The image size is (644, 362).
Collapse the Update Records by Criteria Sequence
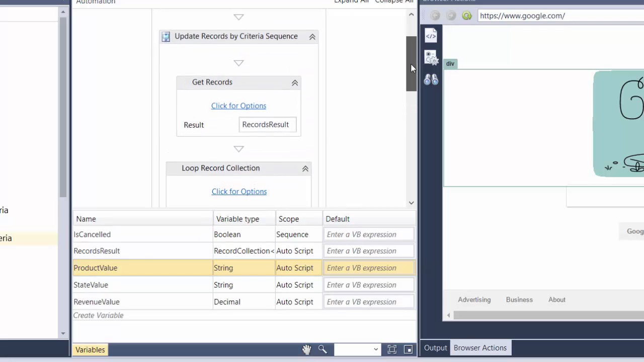(312, 37)
